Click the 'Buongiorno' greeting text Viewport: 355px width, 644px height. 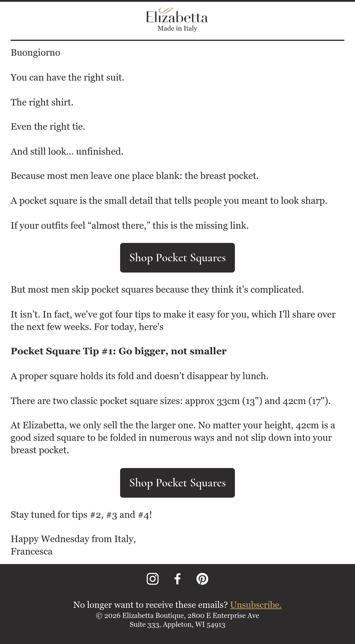click(35, 53)
